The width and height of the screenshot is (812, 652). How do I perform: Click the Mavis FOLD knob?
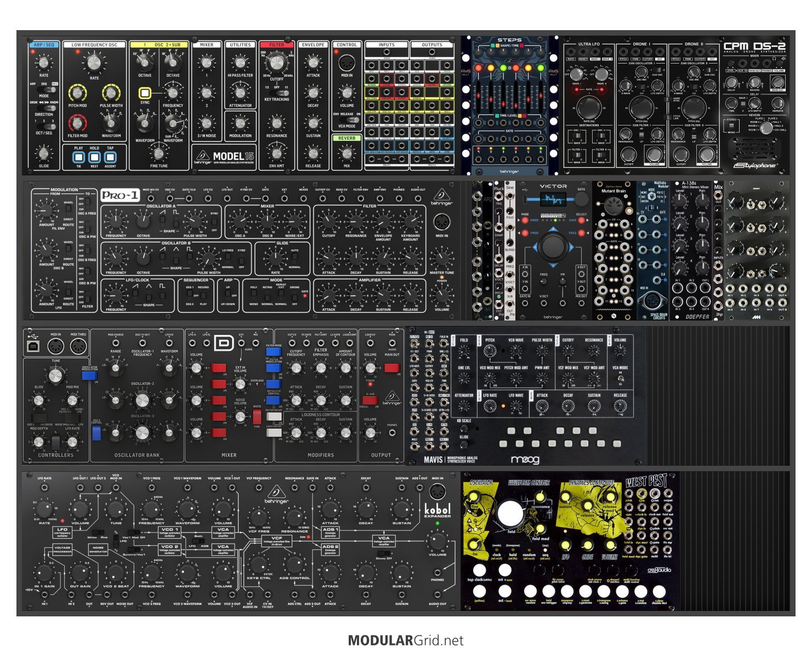click(464, 351)
